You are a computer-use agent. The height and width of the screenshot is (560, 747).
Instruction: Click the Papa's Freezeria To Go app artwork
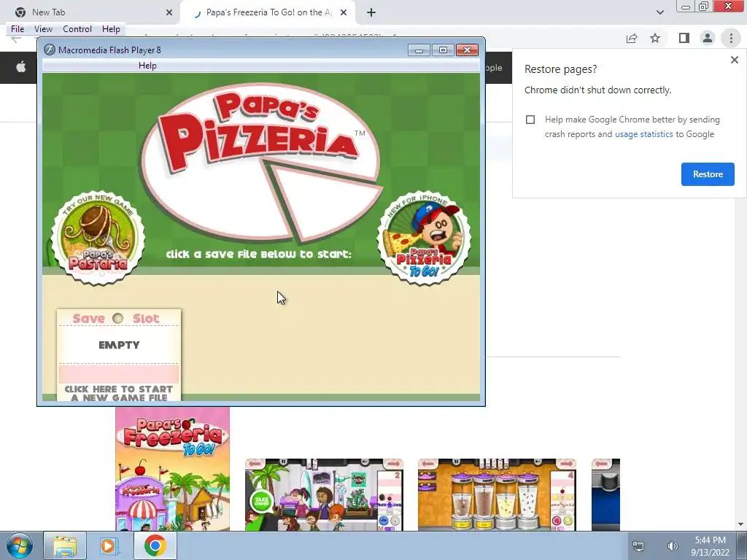tap(172, 469)
